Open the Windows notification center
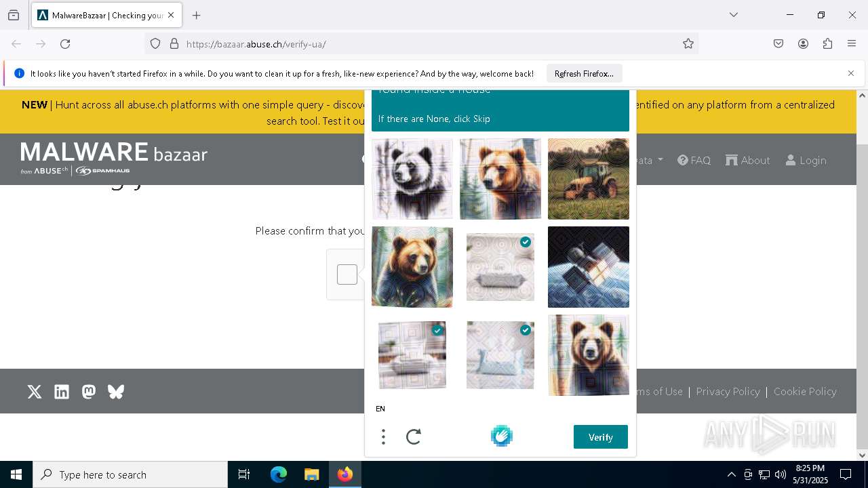Viewport: 868px width, 488px height. (846, 474)
